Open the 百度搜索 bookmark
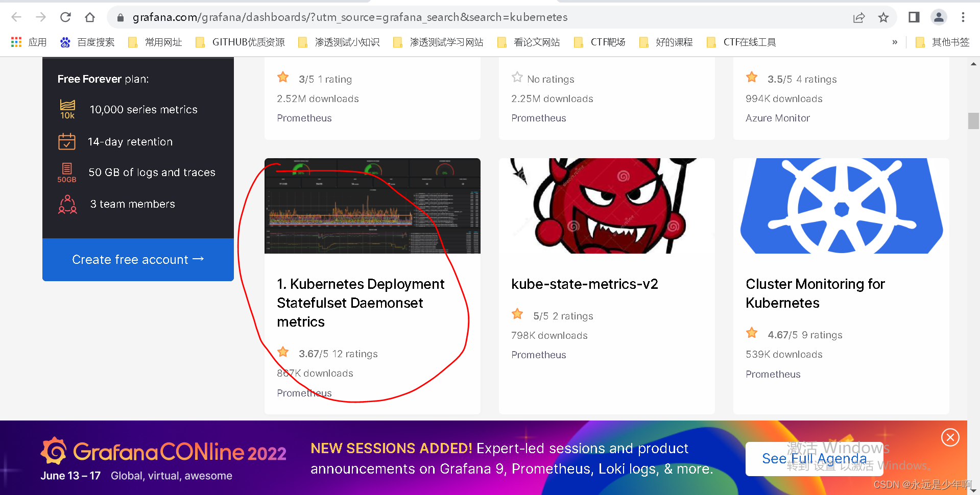The height and width of the screenshot is (495, 980). pos(87,42)
